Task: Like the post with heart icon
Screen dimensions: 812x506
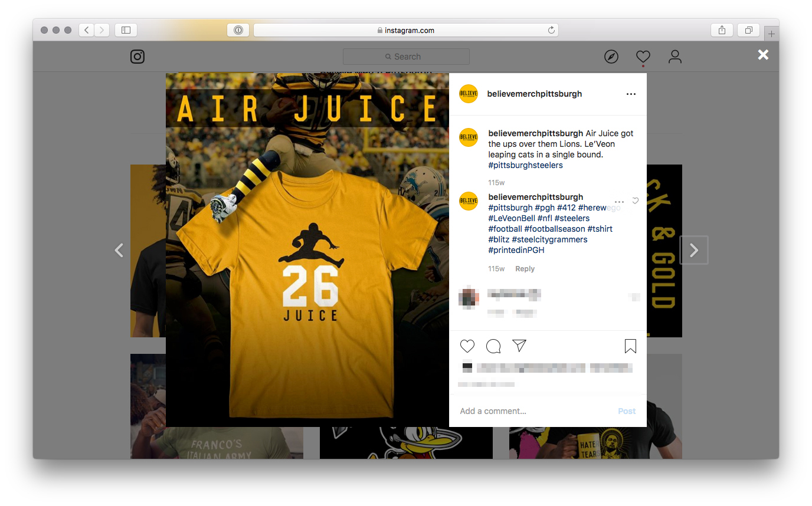Action: click(x=467, y=346)
